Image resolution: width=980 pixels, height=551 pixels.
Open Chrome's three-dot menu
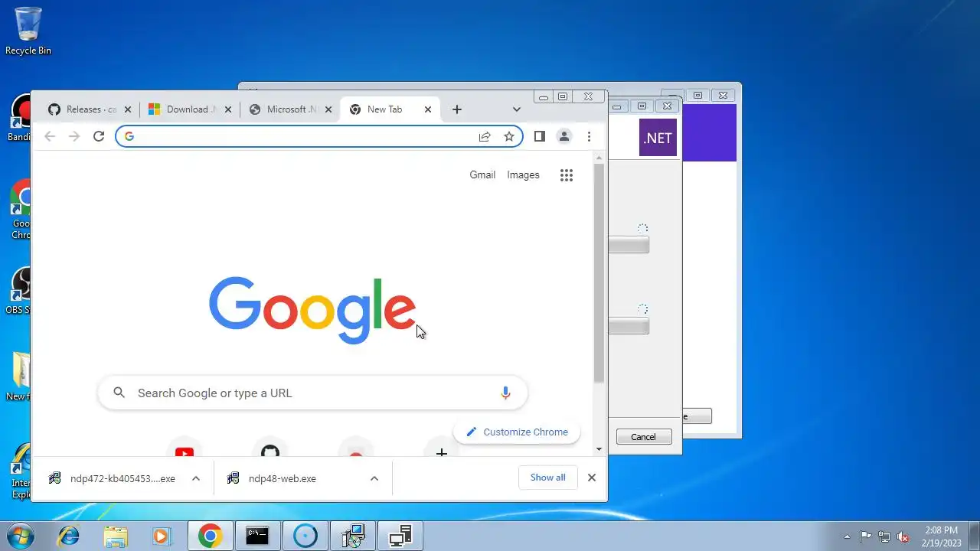[x=589, y=136]
